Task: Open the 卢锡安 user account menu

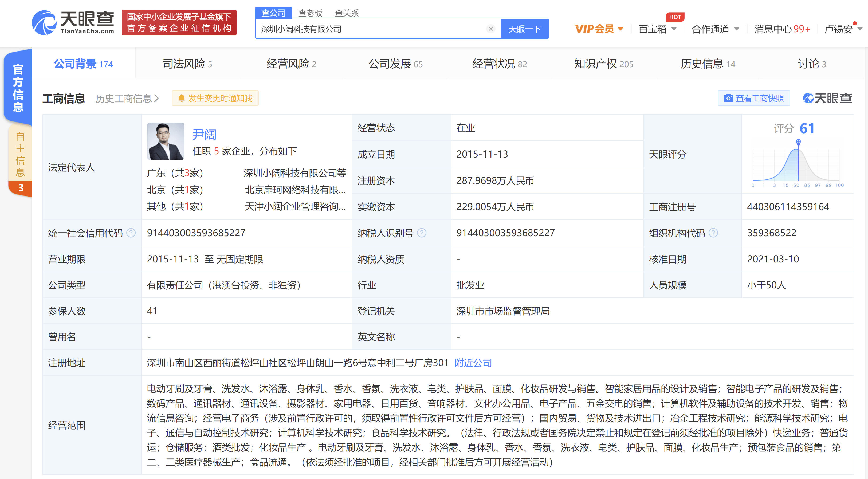Action: click(843, 29)
